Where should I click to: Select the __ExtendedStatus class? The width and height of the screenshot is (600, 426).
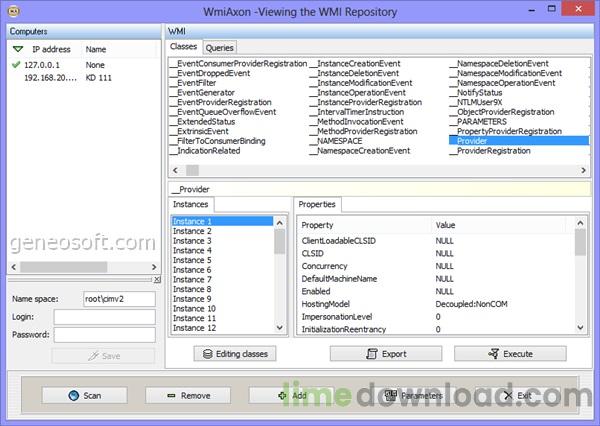(x=202, y=122)
